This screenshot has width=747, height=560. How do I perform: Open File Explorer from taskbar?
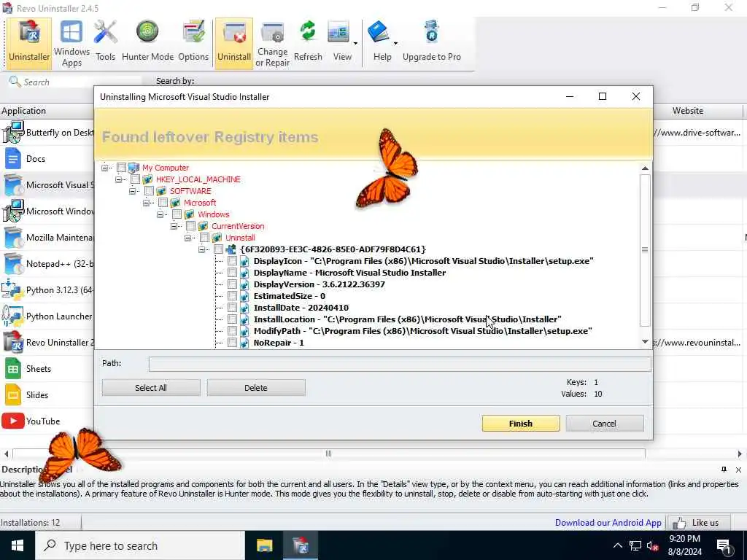[264, 545]
